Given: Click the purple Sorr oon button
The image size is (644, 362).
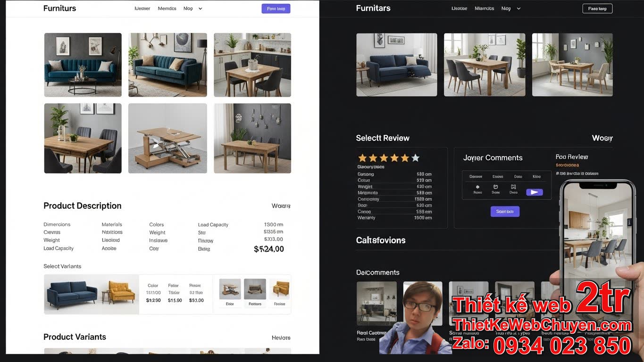Looking at the screenshot, I should tap(505, 212).
